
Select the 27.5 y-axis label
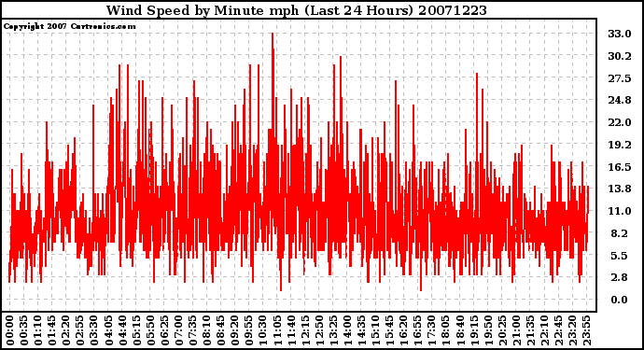point(620,78)
